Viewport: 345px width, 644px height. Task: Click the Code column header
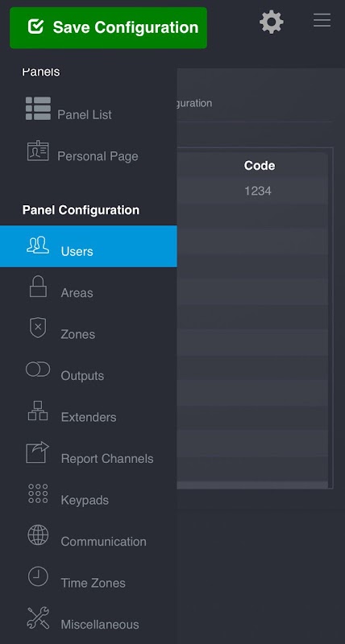pyautogui.click(x=260, y=166)
